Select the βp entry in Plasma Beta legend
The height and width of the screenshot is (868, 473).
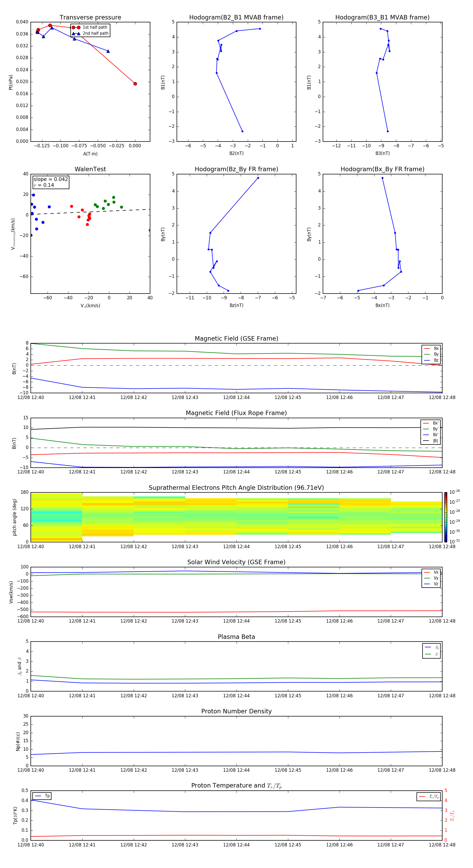(x=432, y=647)
